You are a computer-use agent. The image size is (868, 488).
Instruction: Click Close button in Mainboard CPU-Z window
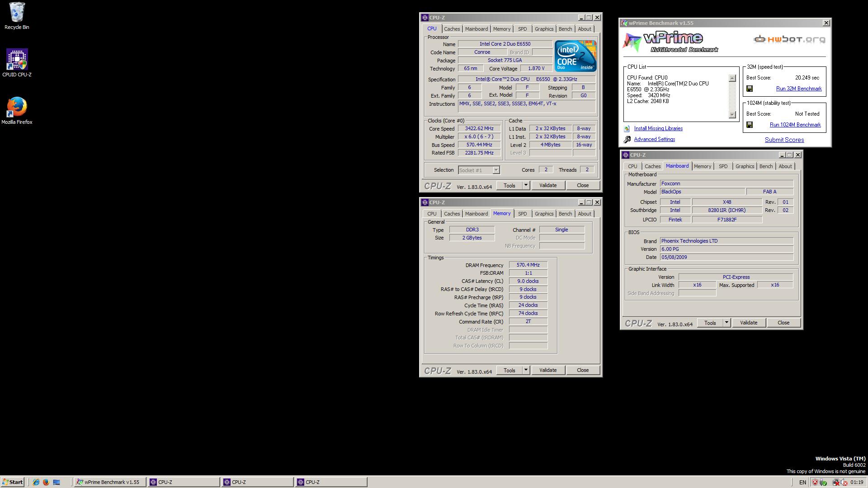point(783,323)
